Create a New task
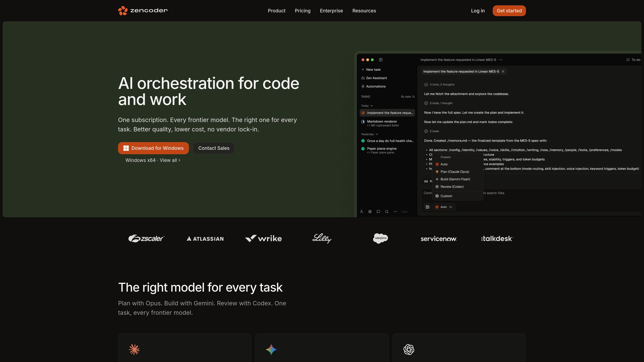Viewport: 644px width, 362px height. point(371,69)
